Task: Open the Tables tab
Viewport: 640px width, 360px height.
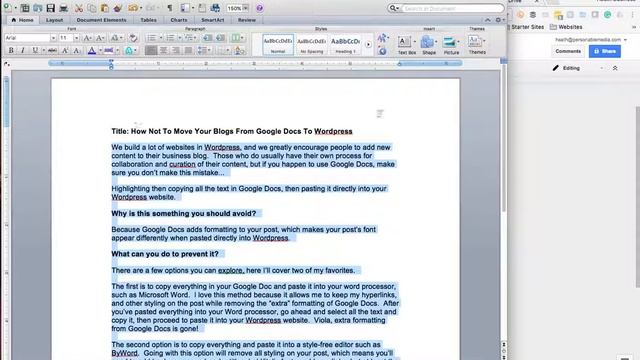Action: click(x=148, y=20)
